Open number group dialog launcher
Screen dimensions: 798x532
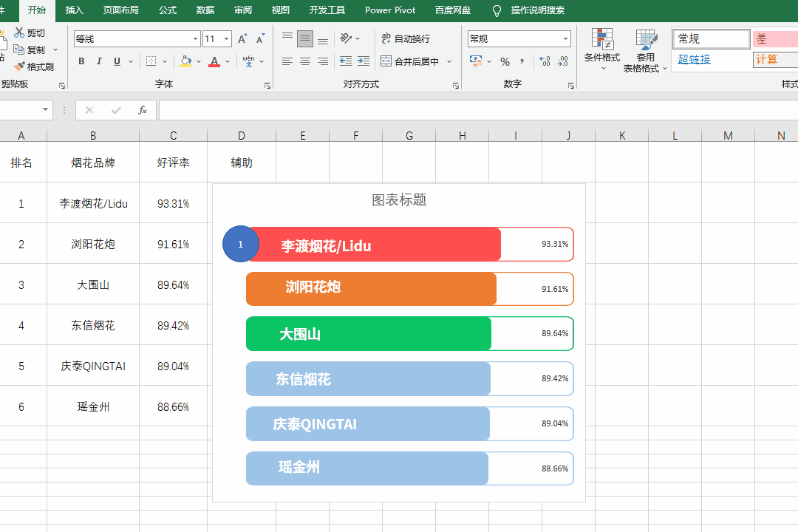(x=571, y=86)
